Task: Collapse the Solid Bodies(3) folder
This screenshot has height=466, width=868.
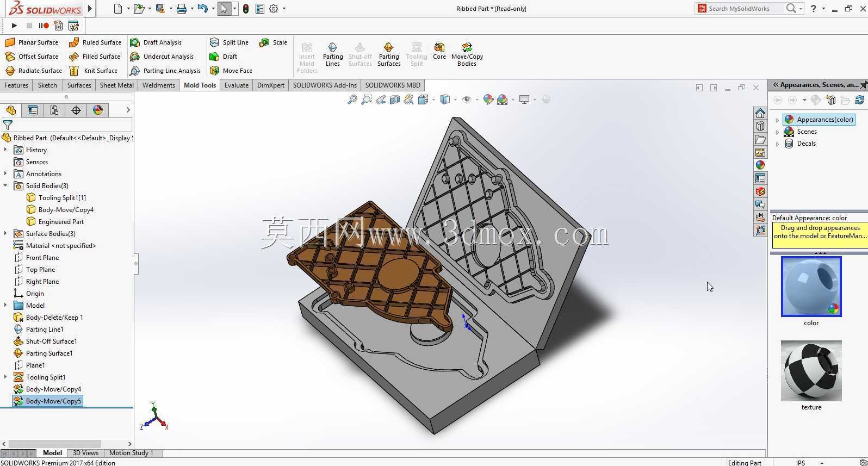Action: point(5,186)
